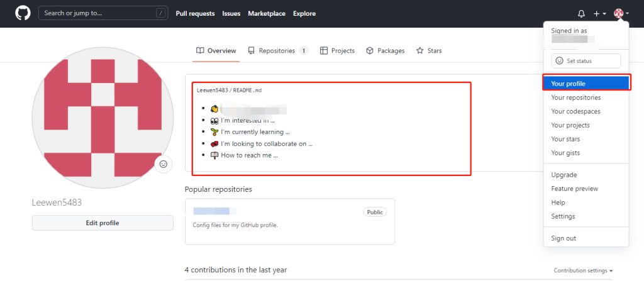Click the "I'm looking to collaborate on ..." line
The height and width of the screenshot is (281, 644).
point(267,144)
